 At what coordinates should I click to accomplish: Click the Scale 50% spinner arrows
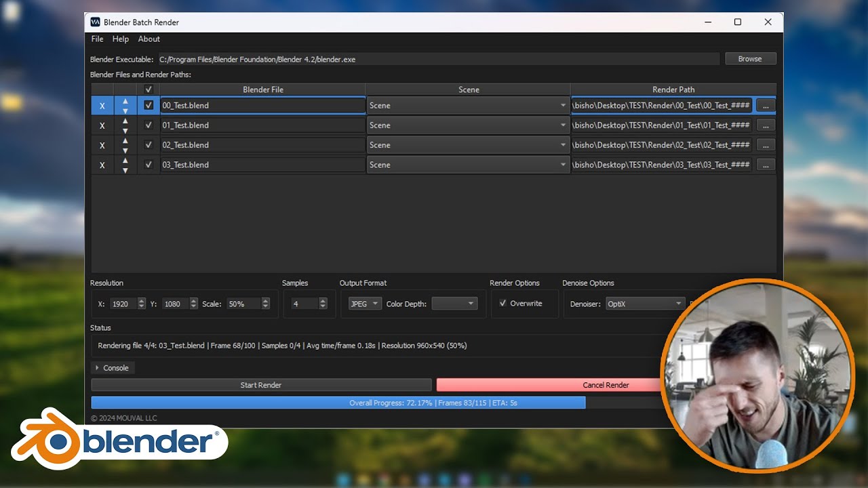(266, 304)
